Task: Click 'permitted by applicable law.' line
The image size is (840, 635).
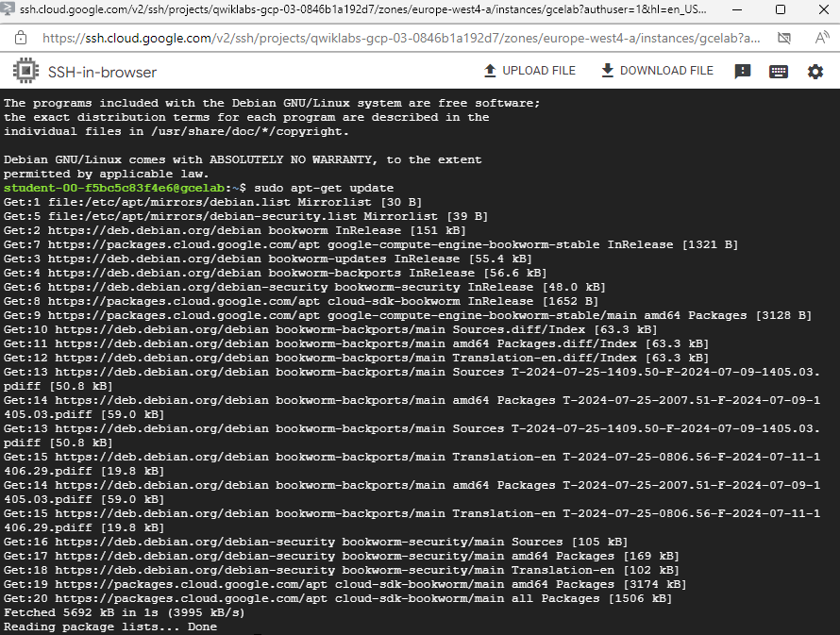Action: pos(106,174)
